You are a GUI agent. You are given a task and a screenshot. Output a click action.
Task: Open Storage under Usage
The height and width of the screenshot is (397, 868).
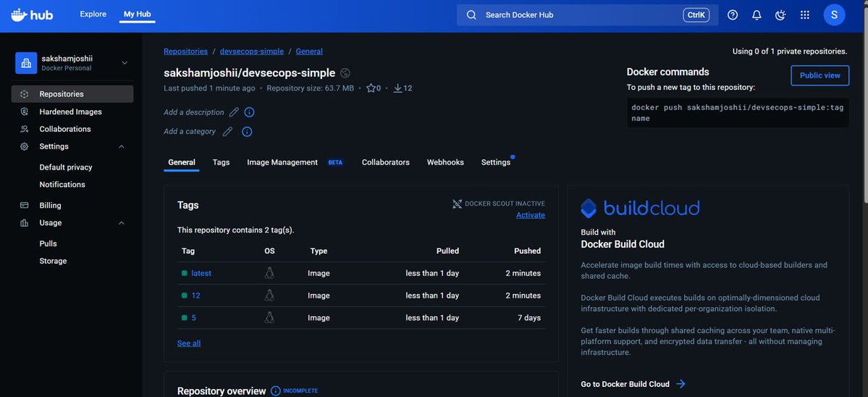(53, 261)
